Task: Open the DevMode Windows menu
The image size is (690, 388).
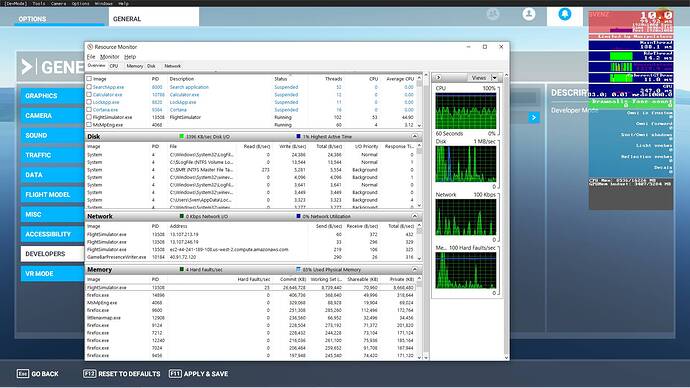Action: (103, 3)
